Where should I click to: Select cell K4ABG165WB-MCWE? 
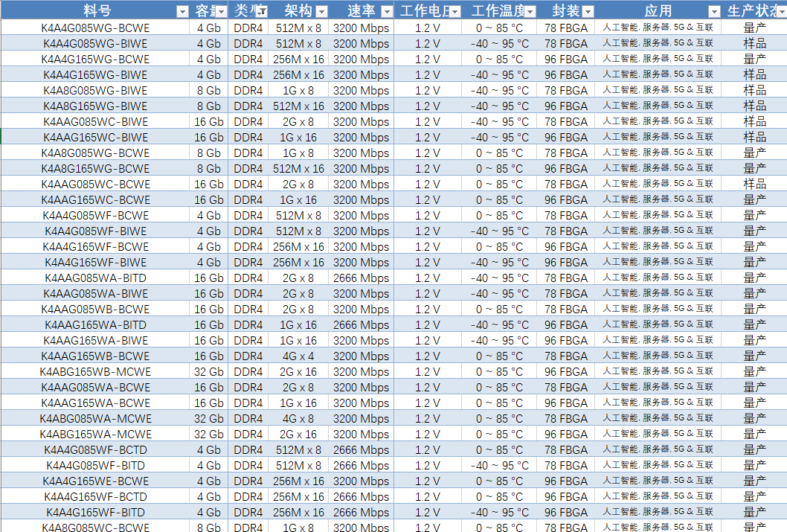(x=95, y=371)
